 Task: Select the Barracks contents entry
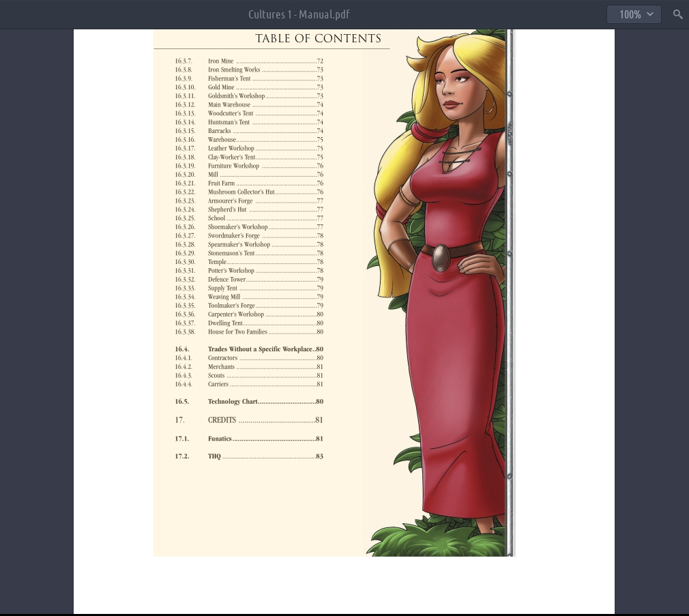click(220, 131)
